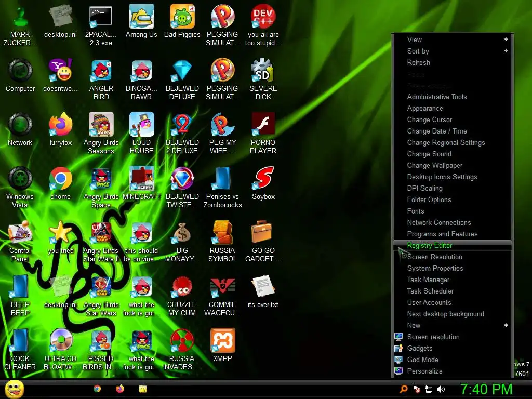Open Administrative Tools from context menu
The image size is (532, 399).
(453, 97)
